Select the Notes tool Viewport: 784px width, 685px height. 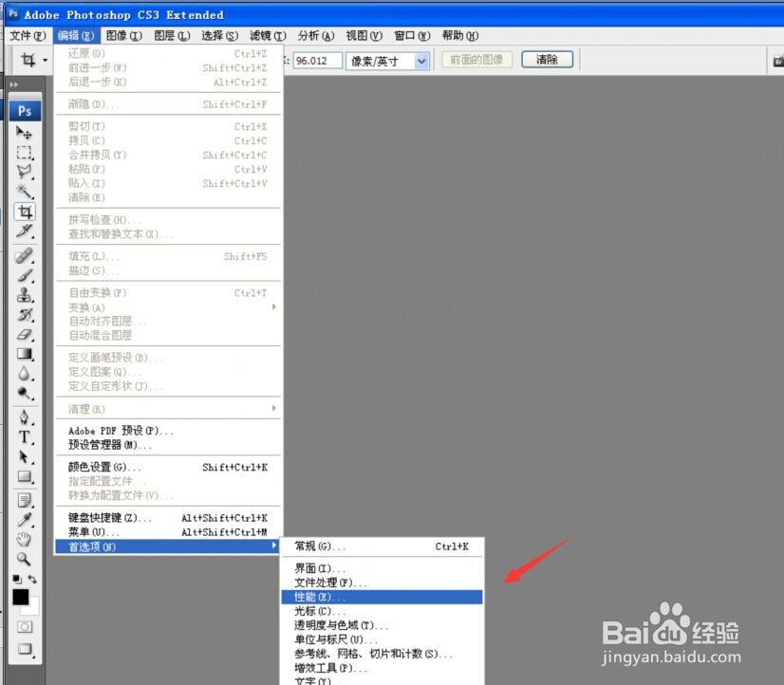click(24, 500)
